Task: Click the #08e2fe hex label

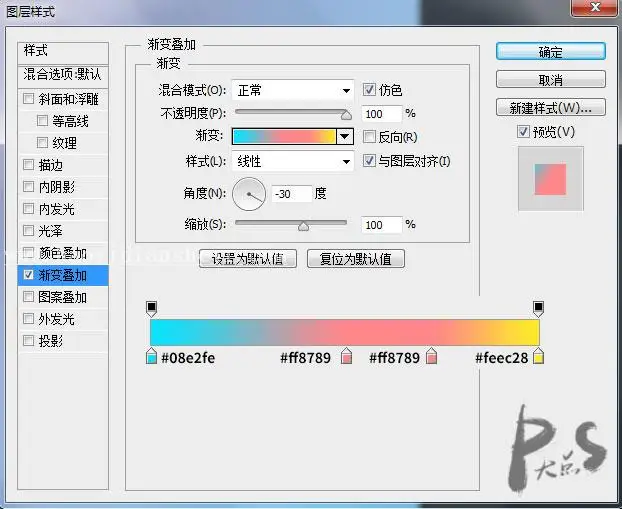Action: 188,358
